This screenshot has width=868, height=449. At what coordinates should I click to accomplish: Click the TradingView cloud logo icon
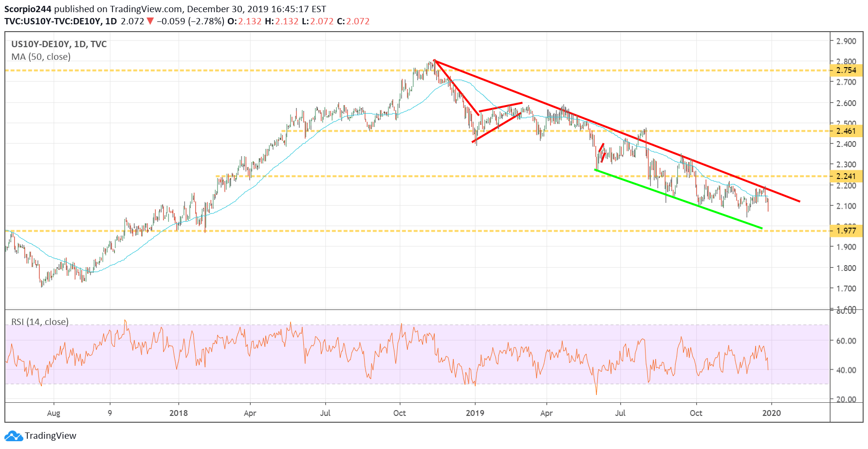[14, 436]
